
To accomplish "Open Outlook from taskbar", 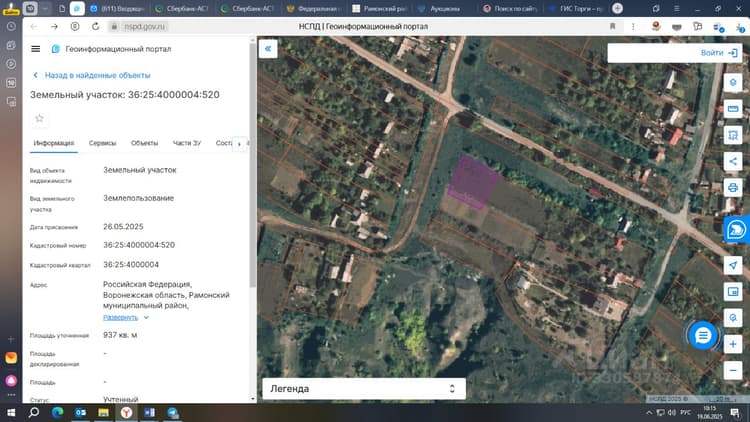I will point(80,412).
